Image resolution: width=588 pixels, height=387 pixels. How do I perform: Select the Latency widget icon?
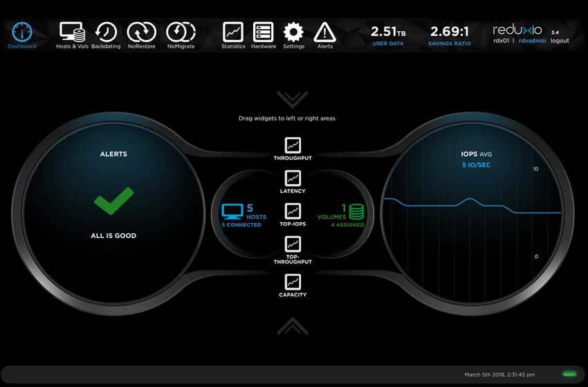click(293, 179)
